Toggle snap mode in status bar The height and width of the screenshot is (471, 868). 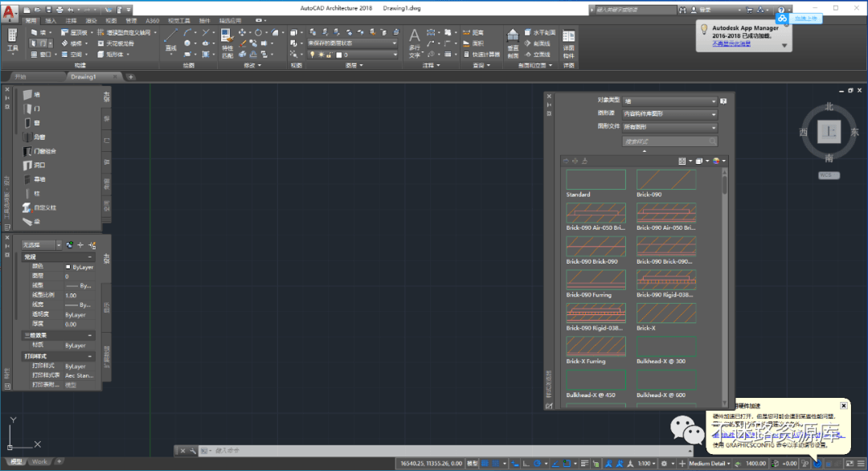[496, 463]
